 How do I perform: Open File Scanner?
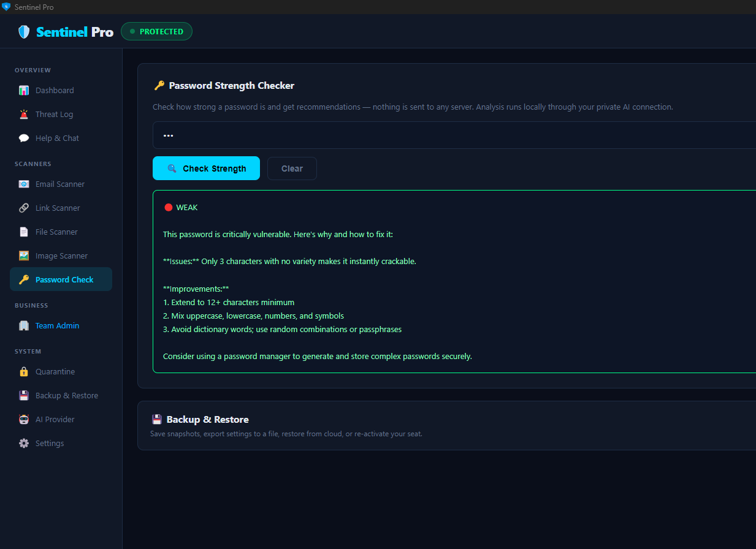(61, 232)
